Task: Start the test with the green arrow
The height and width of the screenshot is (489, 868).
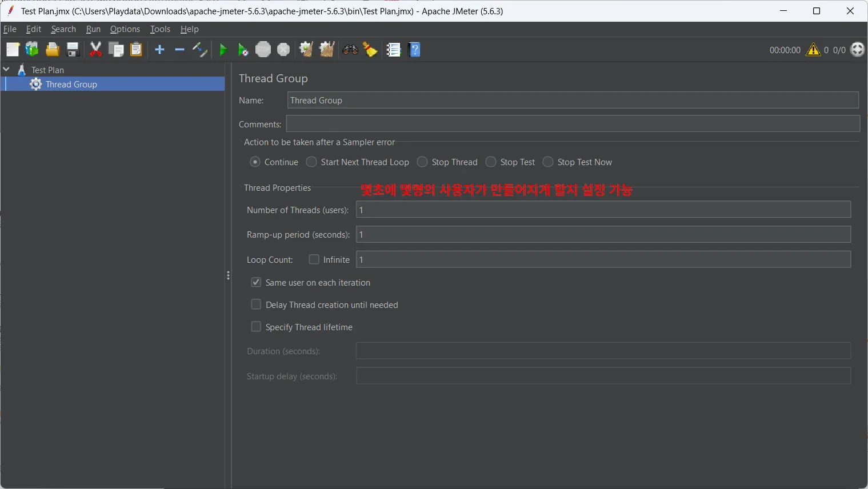Action: click(x=223, y=50)
